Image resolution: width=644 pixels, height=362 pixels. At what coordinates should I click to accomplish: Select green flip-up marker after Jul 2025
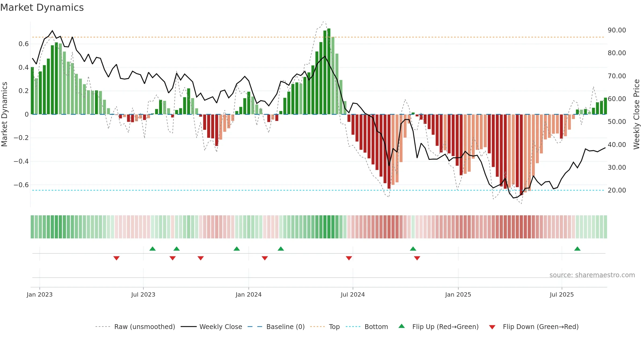577,249
